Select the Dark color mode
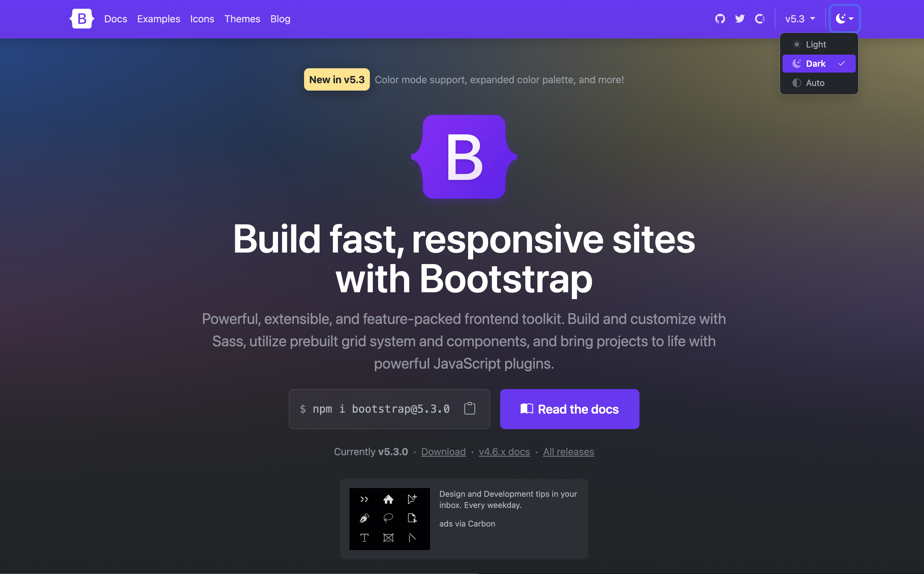The image size is (924, 574). [816, 63]
